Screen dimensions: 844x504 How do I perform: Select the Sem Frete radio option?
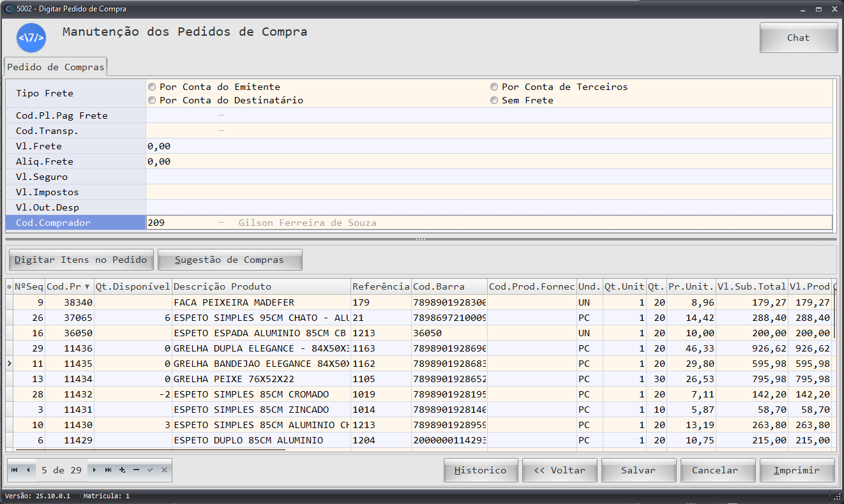(x=494, y=100)
